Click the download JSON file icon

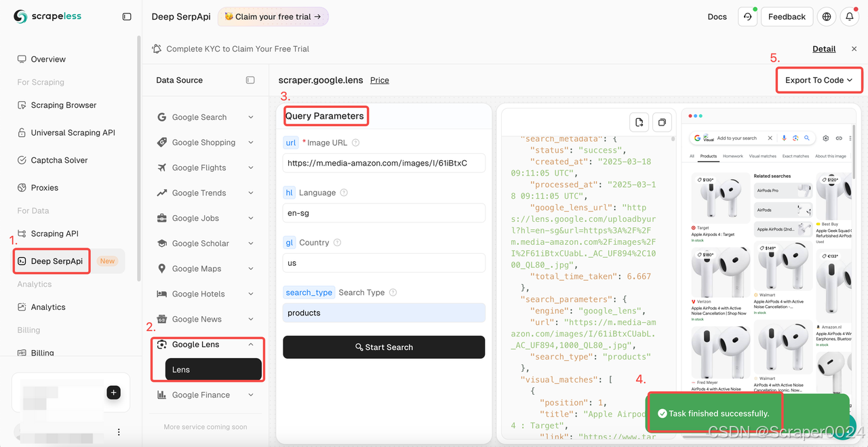click(x=639, y=122)
